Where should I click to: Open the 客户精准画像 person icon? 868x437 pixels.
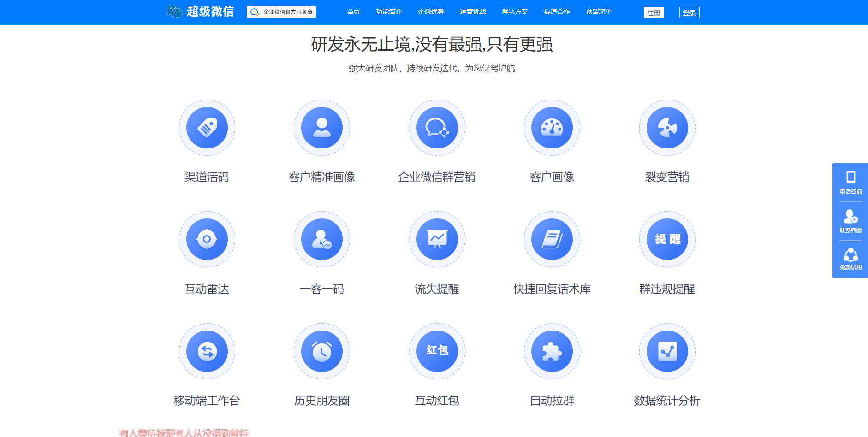tap(321, 128)
